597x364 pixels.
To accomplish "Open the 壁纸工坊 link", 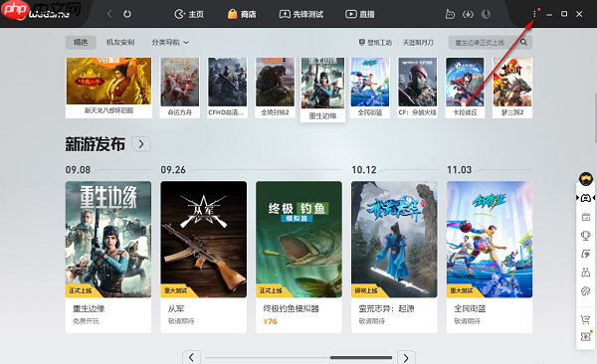I will [x=375, y=42].
